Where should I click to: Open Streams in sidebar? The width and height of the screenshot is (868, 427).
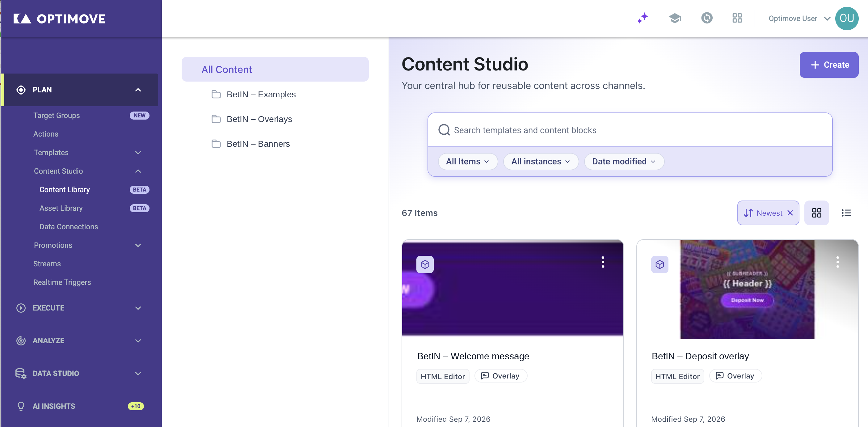click(x=47, y=264)
